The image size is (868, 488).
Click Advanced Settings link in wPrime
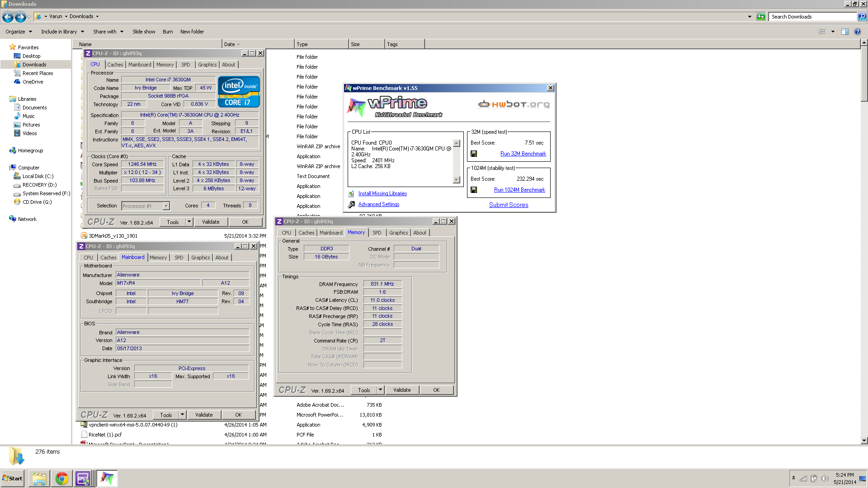tap(378, 204)
